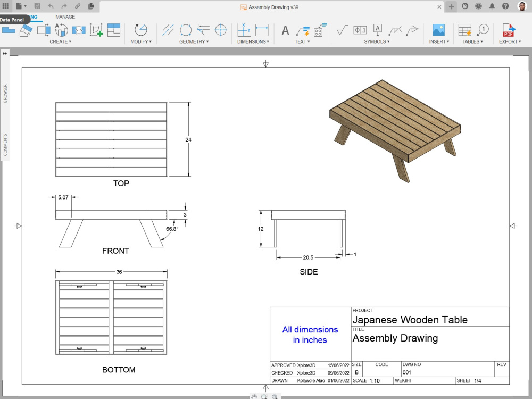Select the Projected View tool
The height and width of the screenshot is (399, 532).
26,30
